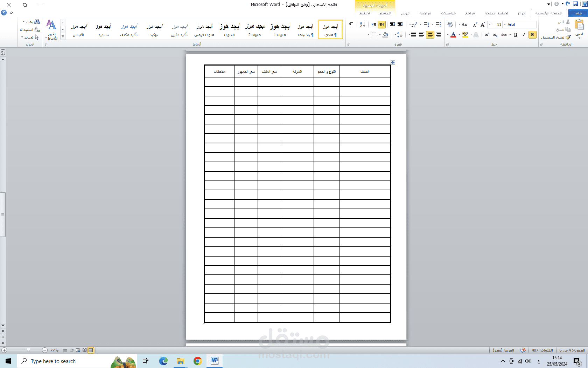The image size is (588, 368).
Task: Click the Align Right icon
Action: click(x=438, y=35)
